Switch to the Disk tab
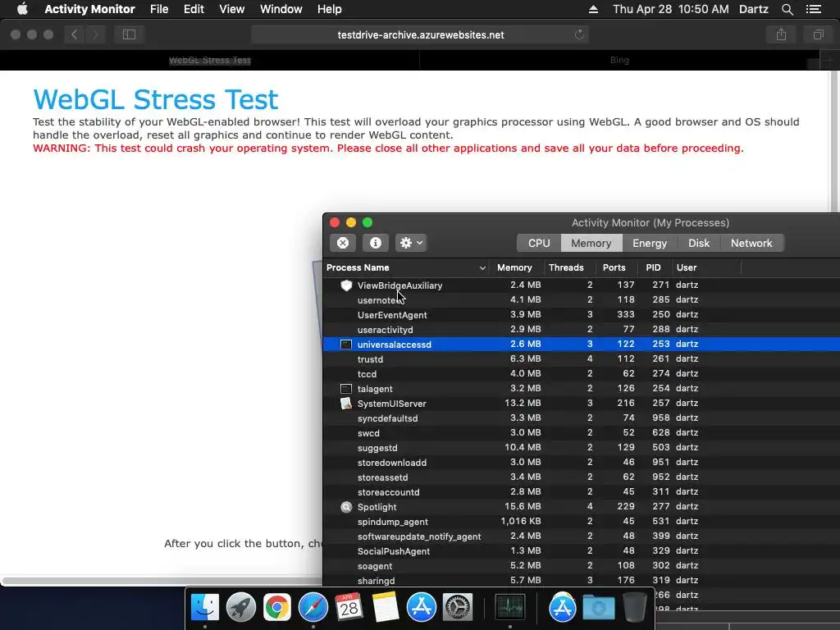This screenshot has width=840, height=630. tap(699, 243)
